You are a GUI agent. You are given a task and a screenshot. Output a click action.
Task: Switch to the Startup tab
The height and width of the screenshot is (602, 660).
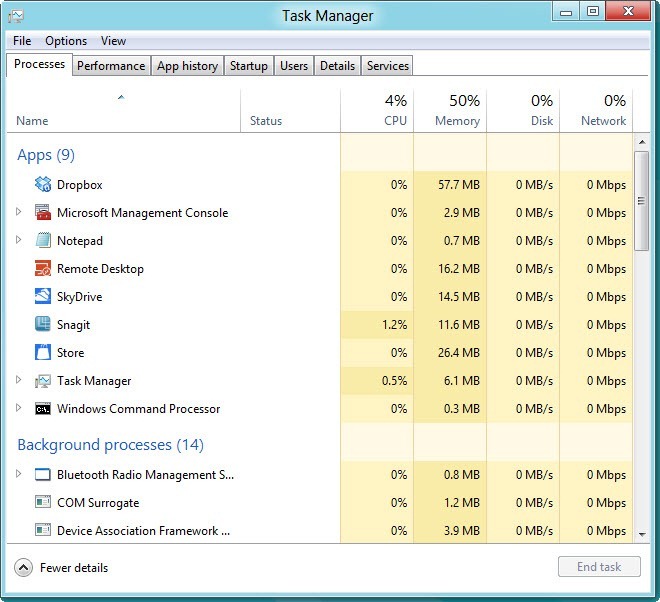pyautogui.click(x=249, y=66)
